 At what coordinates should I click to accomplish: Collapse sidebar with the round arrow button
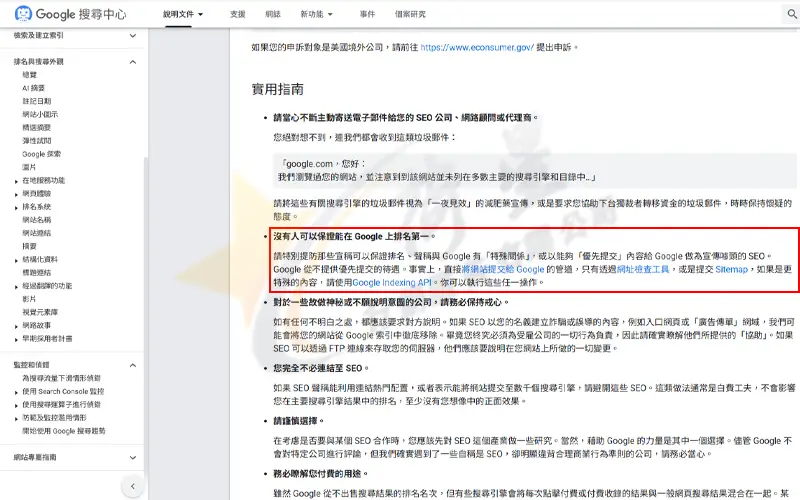(133, 486)
